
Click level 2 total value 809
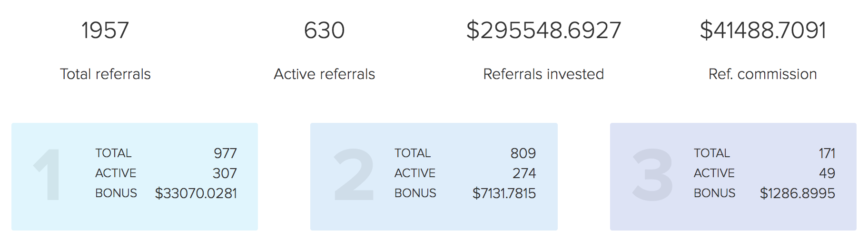coord(523,153)
